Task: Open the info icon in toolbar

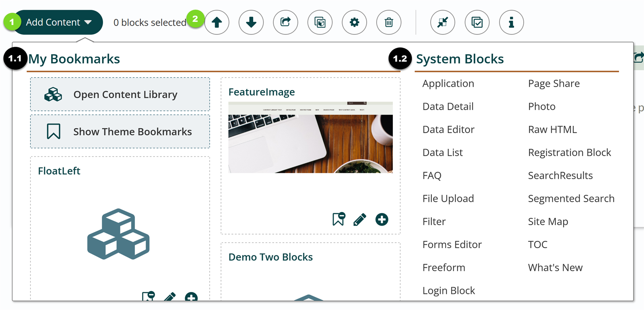Action: coord(512,22)
